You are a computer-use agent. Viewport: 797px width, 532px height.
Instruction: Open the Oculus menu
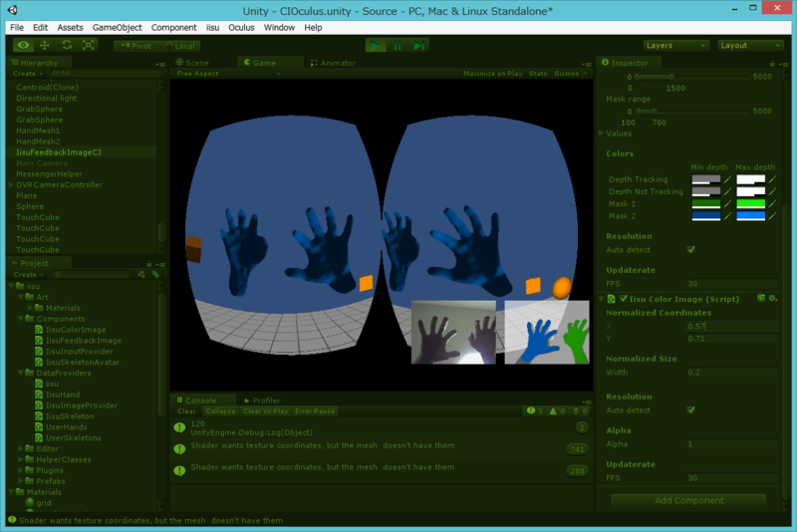click(x=241, y=28)
